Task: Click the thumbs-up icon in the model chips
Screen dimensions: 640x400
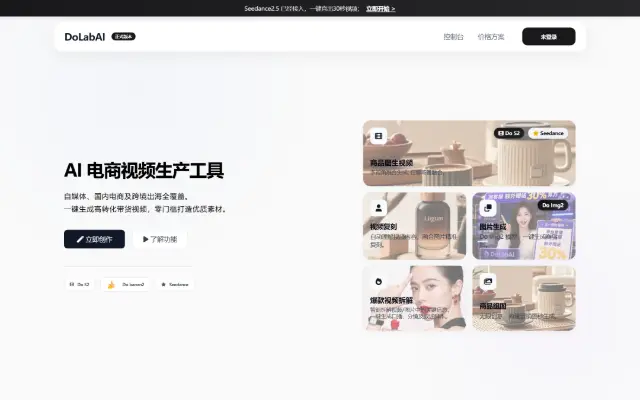Action: [x=111, y=284]
